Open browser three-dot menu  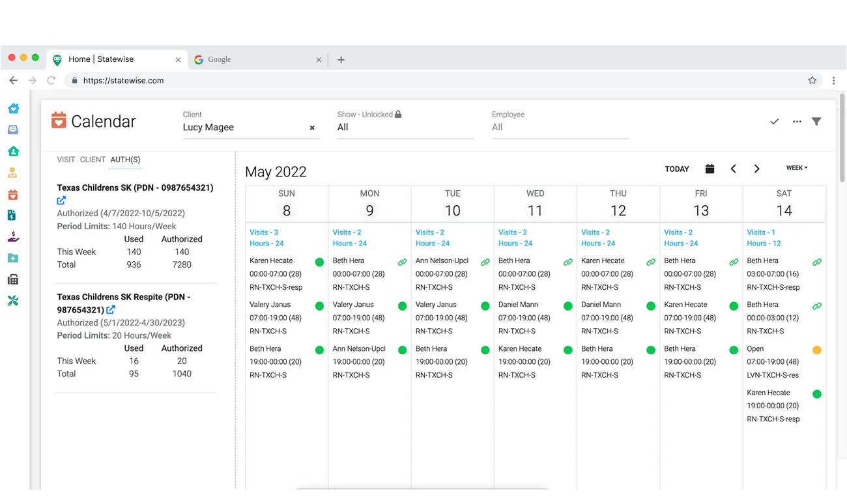[x=833, y=81]
